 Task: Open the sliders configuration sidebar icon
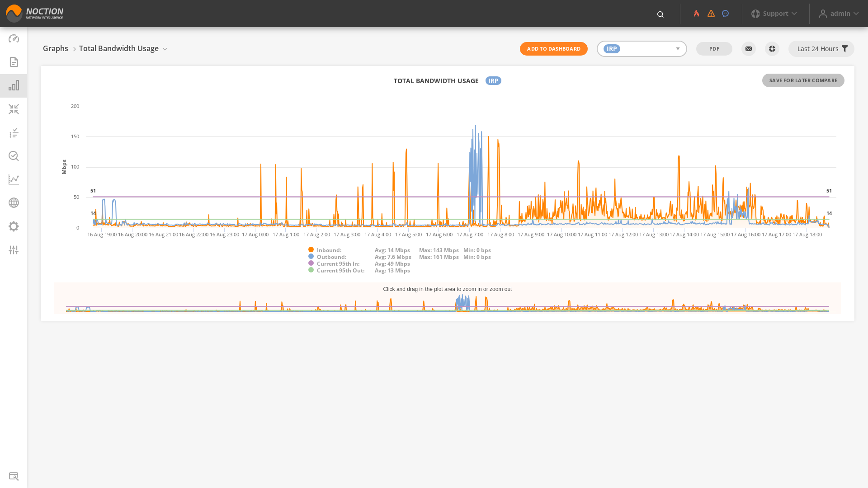pyautogui.click(x=14, y=250)
